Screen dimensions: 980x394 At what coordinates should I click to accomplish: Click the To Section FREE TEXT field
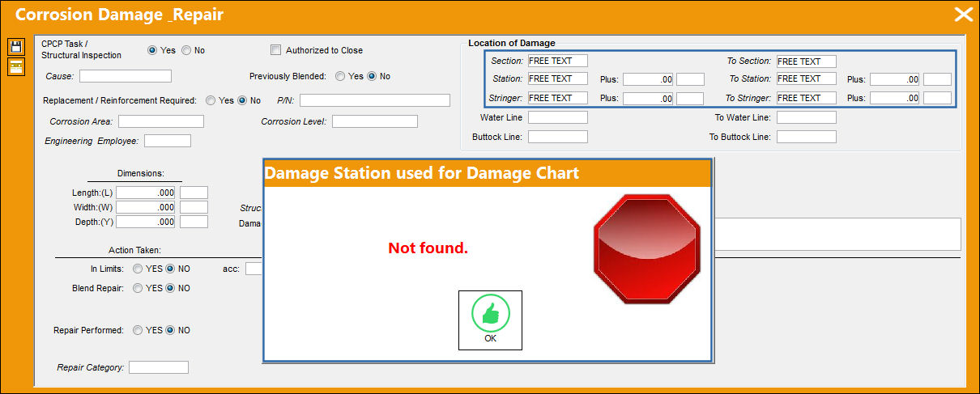(x=806, y=61)
